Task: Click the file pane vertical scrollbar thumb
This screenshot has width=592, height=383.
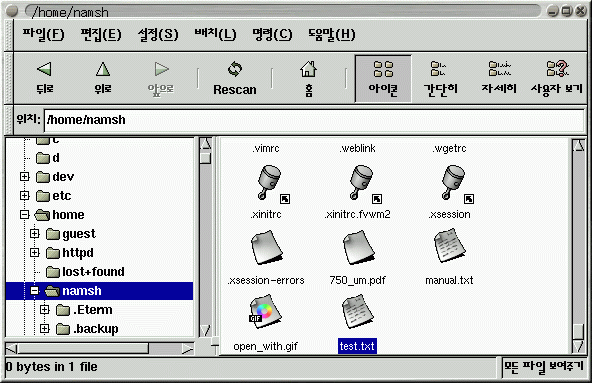Action: coord(579,332)
